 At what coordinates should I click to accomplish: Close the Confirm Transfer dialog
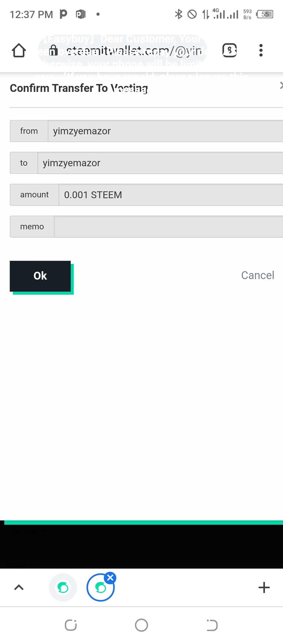tap(281, 85)
